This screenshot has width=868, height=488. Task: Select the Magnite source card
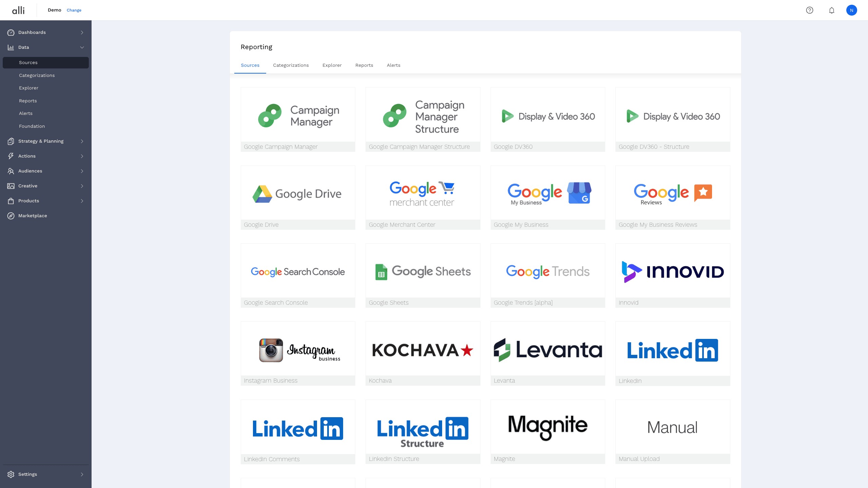tap(548, 432)
